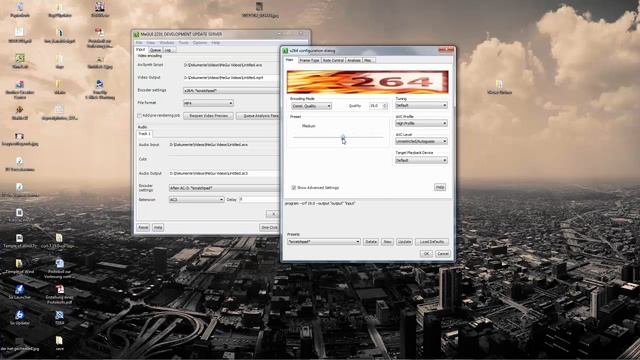Click Cancel in x264 configuration dialog
This screenshot has width=640, height=360.
[442, 254]
